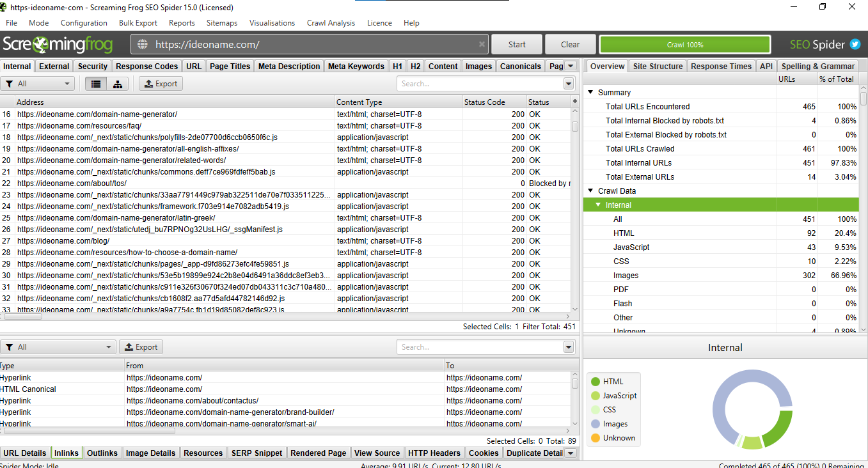868x468 pixels.
Task: Click the HTML legend color swatch
Action: point(595,382)
